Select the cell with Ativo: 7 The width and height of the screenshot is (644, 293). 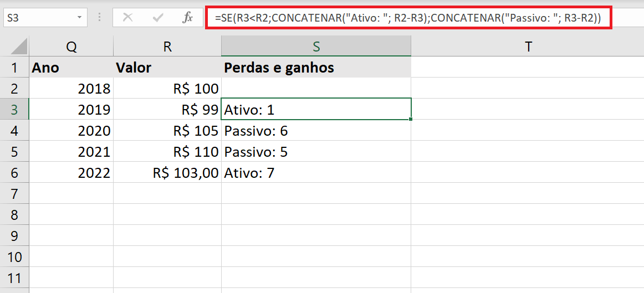tap(316, 172)
